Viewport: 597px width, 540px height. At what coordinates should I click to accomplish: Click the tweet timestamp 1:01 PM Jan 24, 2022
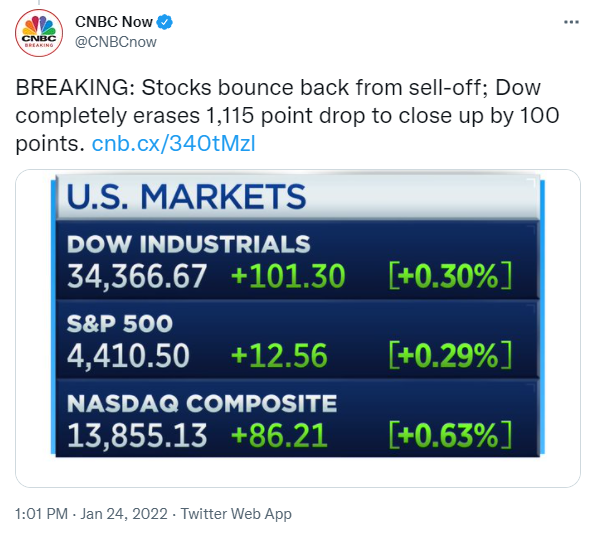pos(91,514)
